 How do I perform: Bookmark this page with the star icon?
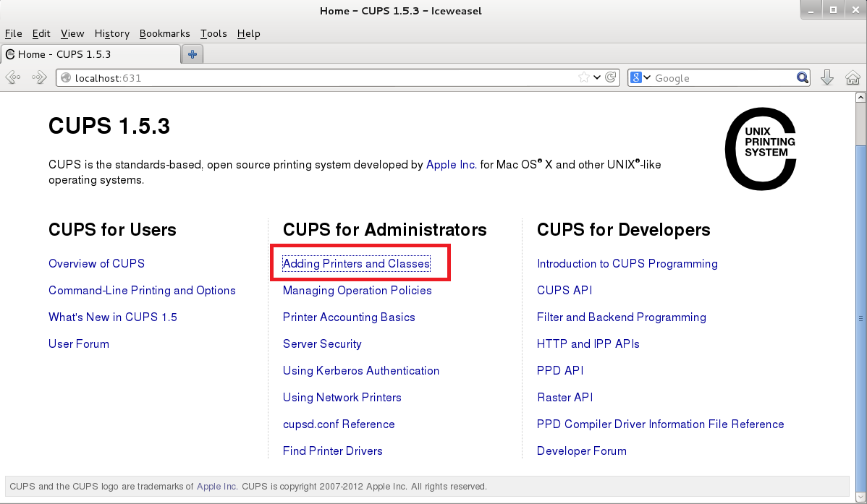583,77
